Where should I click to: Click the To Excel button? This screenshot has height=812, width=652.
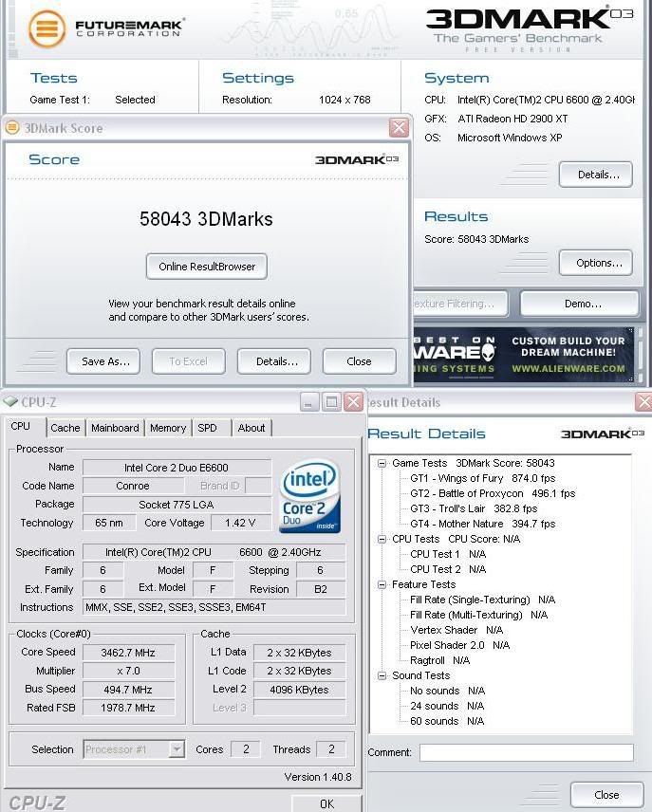click(x=188, y=361)
